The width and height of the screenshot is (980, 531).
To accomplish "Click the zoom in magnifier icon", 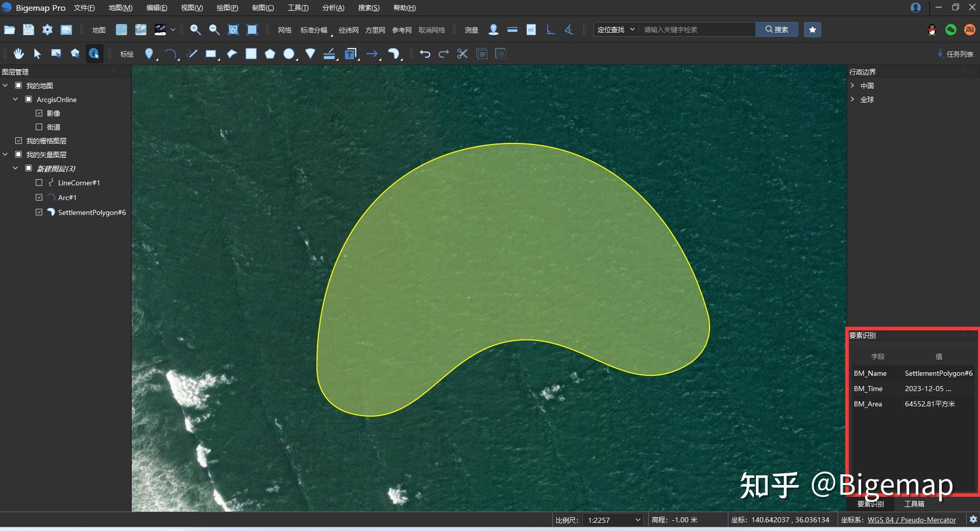I will pyautogui.click(x=195, y=30).
